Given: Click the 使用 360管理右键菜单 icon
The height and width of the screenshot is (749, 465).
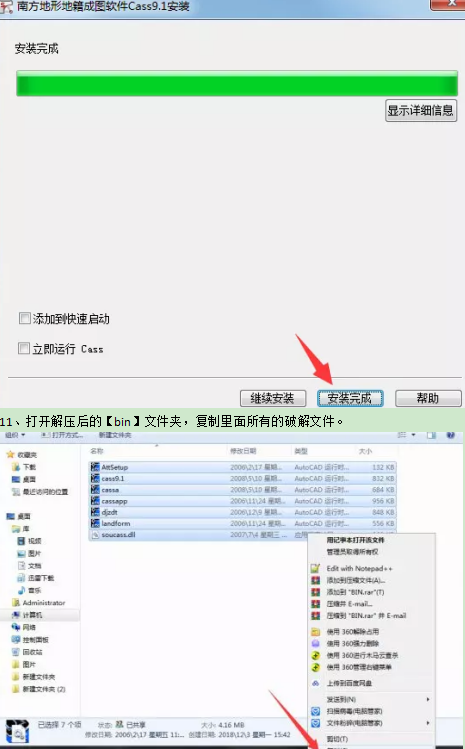Looking at the screenshot, I should tap(315, 667).
